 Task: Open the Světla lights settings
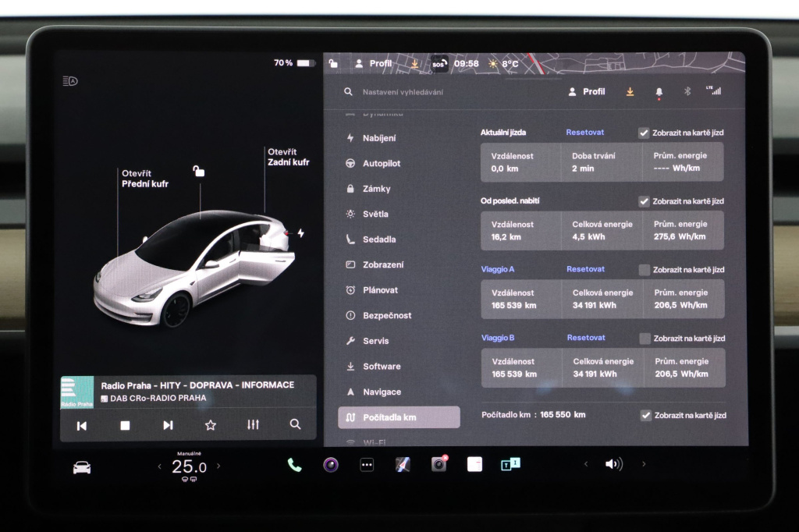(378, 213)
